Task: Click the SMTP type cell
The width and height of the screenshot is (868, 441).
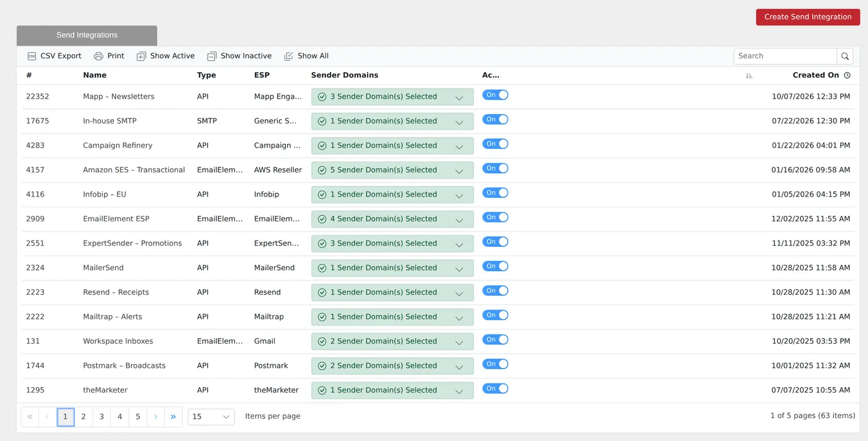Action: (207, 121)
